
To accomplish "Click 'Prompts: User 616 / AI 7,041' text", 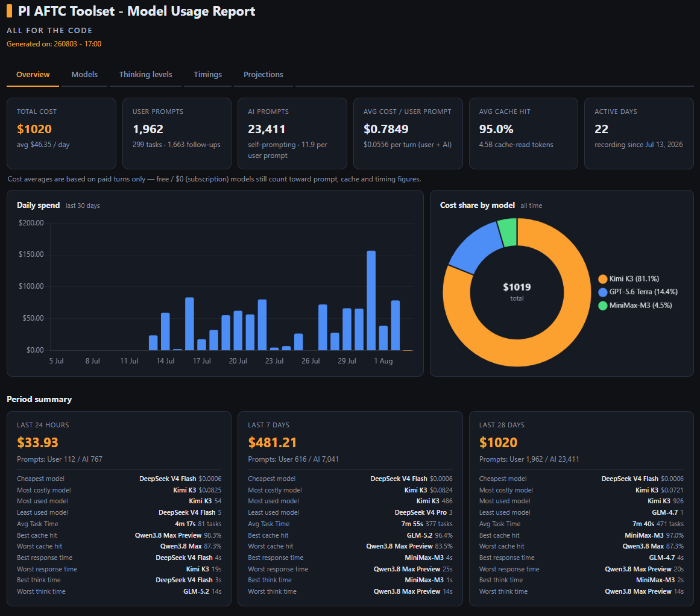I will (x=293, y=459).
